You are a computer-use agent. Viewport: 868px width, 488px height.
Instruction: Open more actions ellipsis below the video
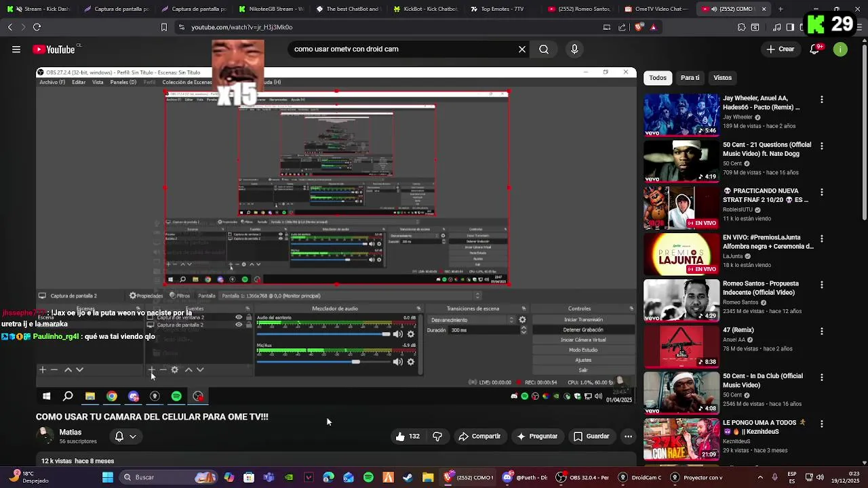point(629,436)
